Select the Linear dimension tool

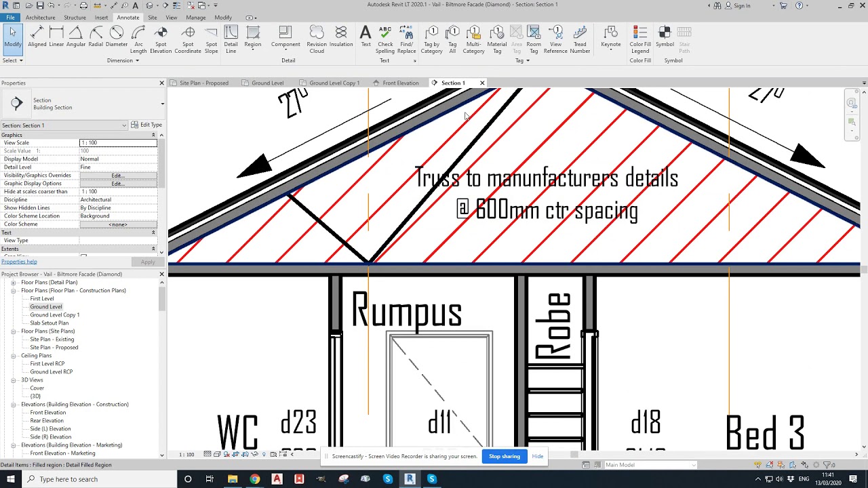point(56,37)
